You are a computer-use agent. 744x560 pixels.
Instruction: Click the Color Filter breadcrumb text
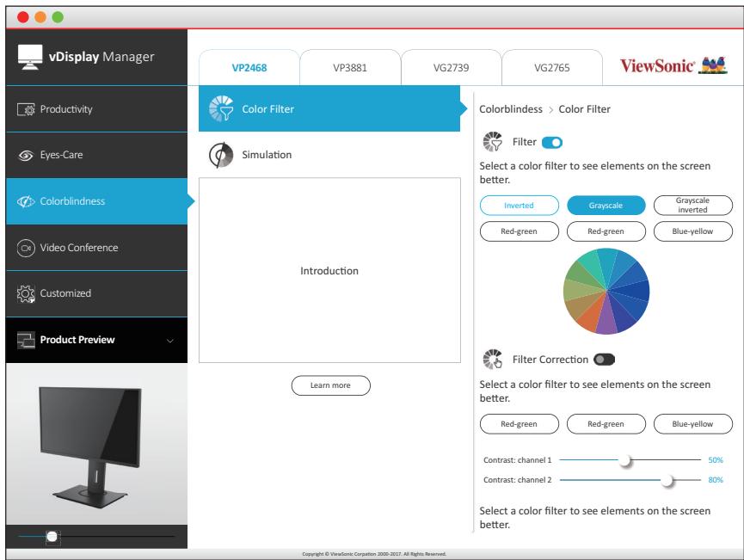pyautogui.click(x=584, y=109)
